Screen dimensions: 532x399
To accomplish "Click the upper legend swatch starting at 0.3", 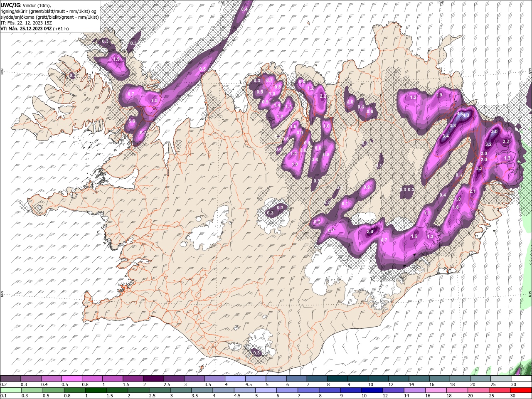I will pyautogui.click(x=32, y=379).
